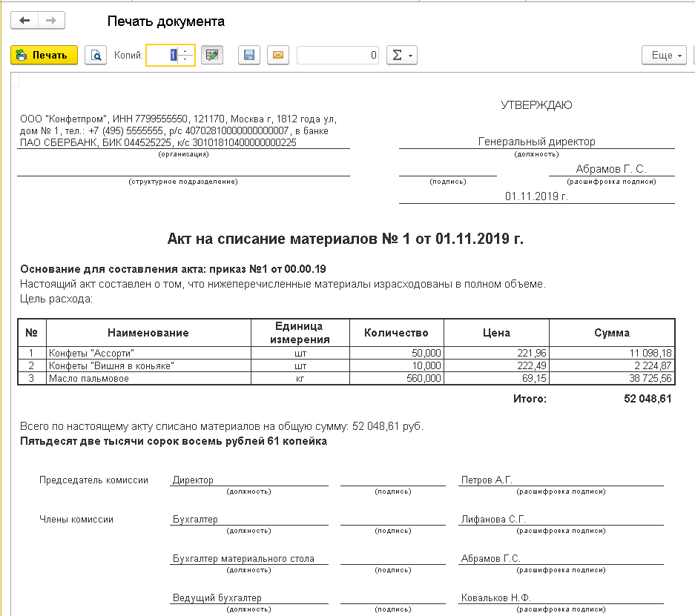Click the Сумма column header
The width and height of the screenshot is (695, 616).
pyautogui.click(x=612, y=333)
